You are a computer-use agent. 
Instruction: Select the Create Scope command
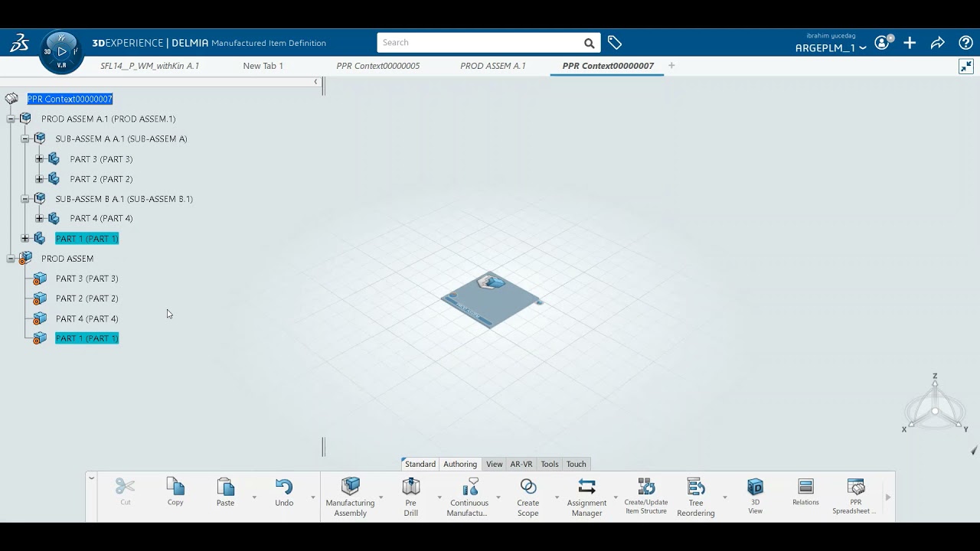tap(528, 497)
